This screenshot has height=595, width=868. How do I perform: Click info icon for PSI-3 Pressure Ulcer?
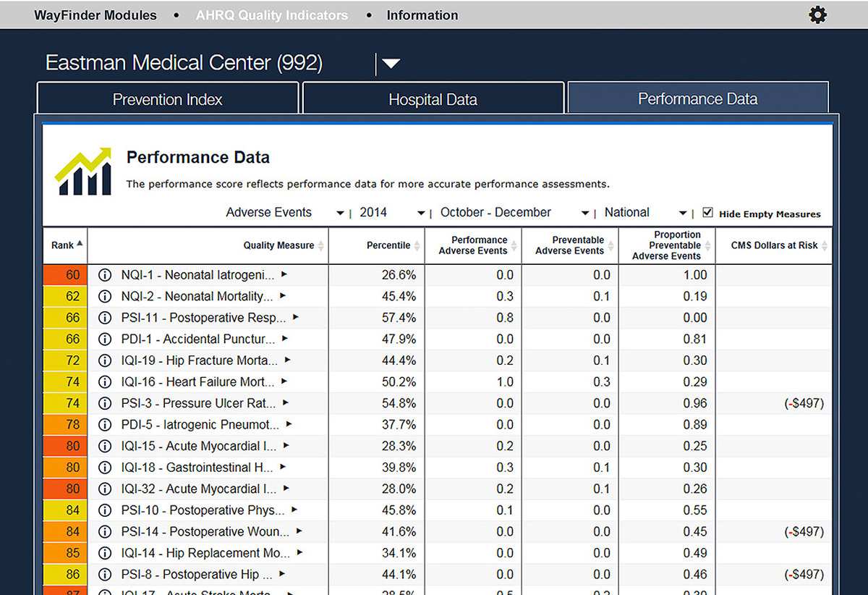[x=105, y=403]
